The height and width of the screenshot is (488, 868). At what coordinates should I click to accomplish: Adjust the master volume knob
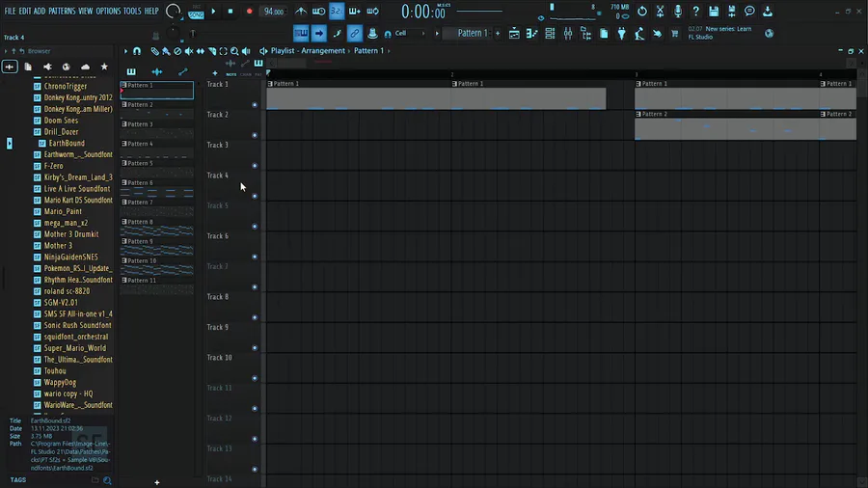pyautogui.click(x=174, y=11)
